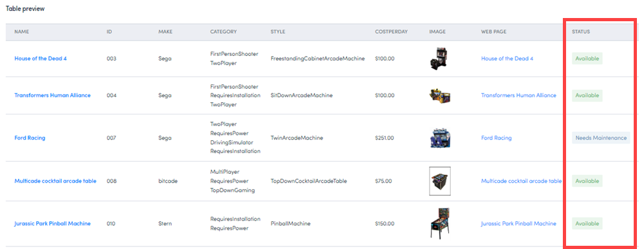Click the Transformers Human Alliance machine image
The width and height of the screenshot is (644, 249).
pos(439,96)
